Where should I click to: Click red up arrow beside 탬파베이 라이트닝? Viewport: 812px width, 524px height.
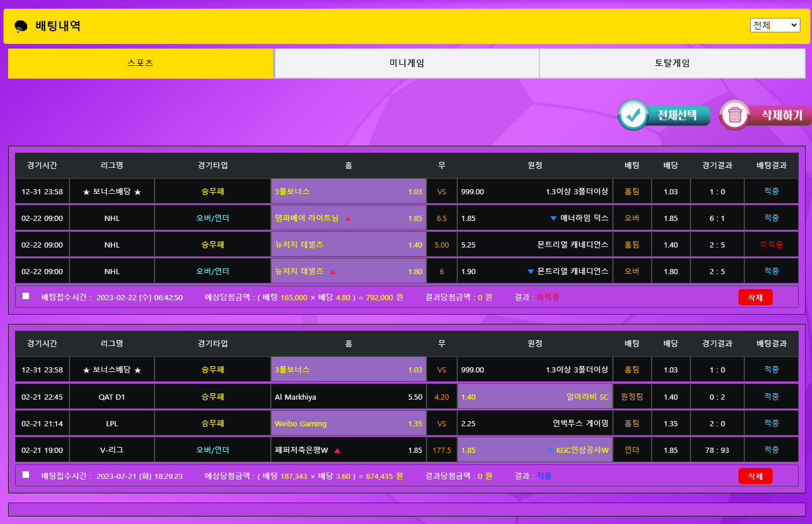pyautogui.click(x=348, y=219)
